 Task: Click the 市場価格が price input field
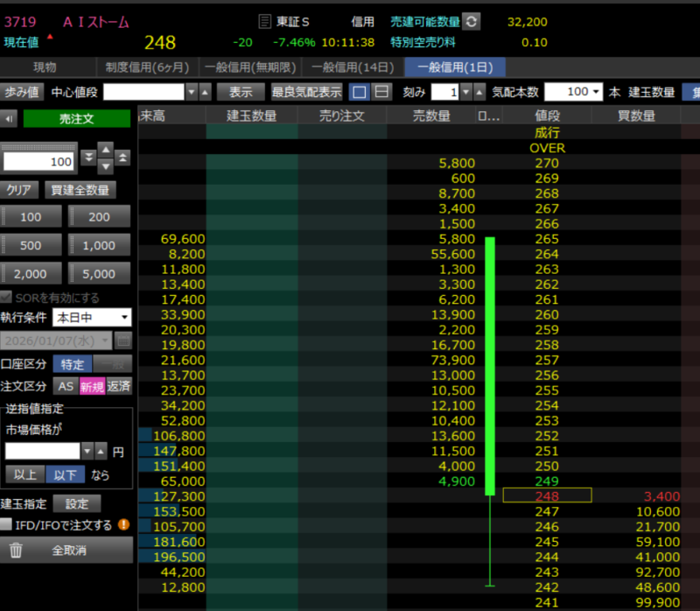coord(42,451)
